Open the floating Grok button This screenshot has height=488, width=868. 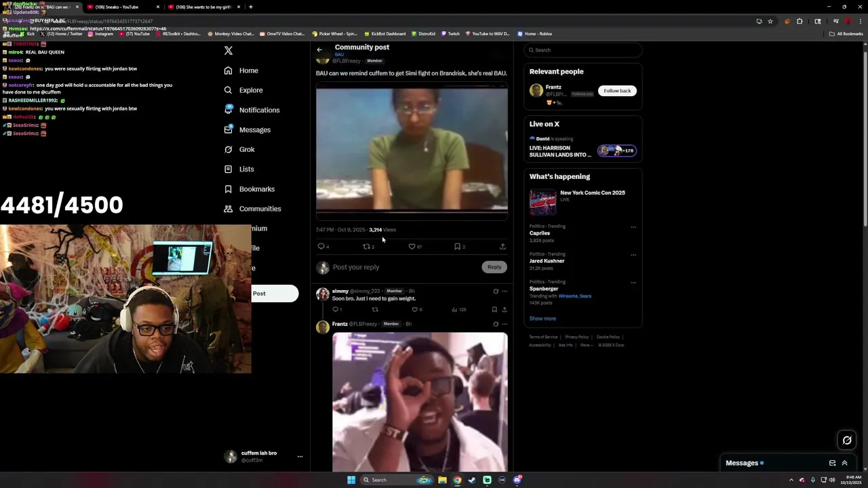point(847,441)
